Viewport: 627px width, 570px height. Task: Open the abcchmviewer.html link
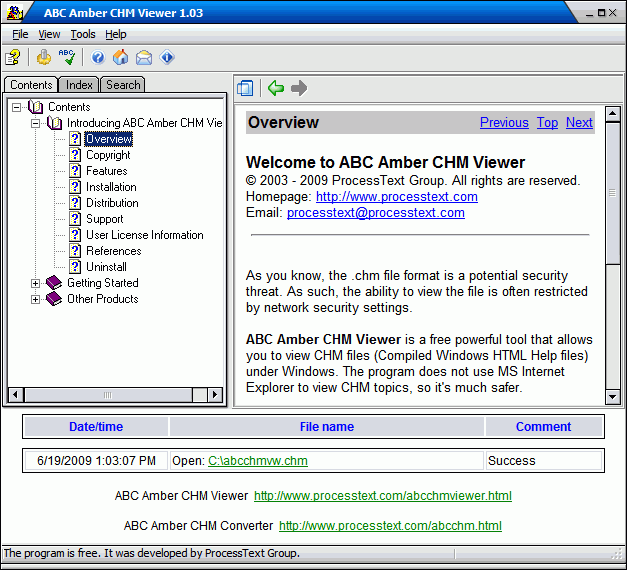[x=383, y=496]
